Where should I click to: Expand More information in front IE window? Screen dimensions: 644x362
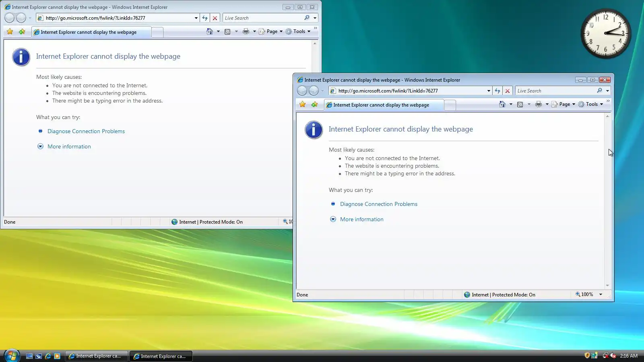click(362, 219)
